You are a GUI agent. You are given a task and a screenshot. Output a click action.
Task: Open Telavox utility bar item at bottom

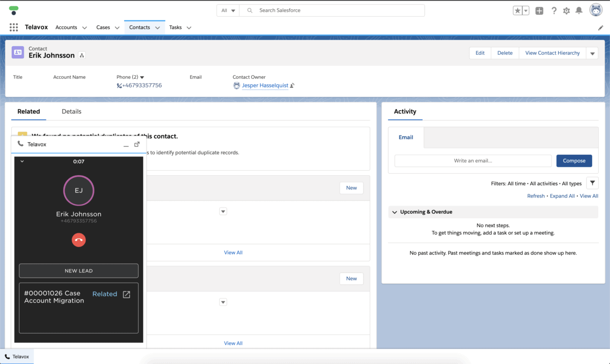click(x=17, y=356)
